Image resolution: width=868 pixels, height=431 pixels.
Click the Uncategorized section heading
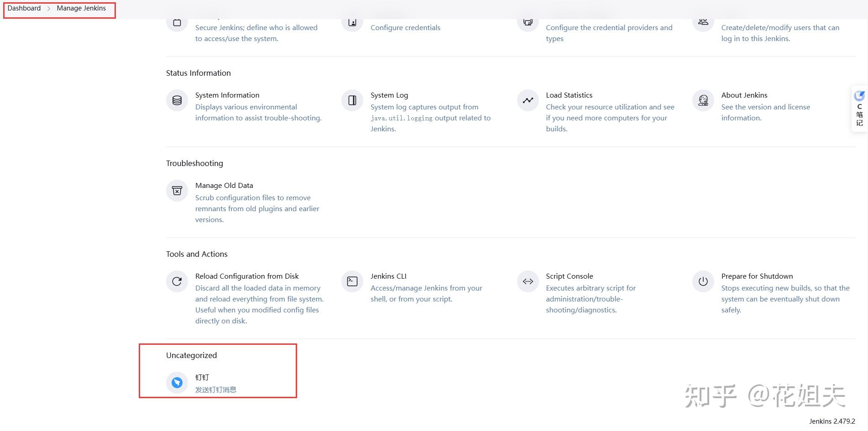pos(191,355)
